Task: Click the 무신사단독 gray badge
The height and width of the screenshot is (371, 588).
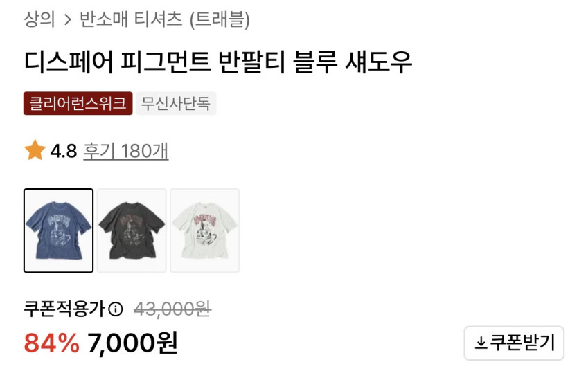Action: click(176, 103)
